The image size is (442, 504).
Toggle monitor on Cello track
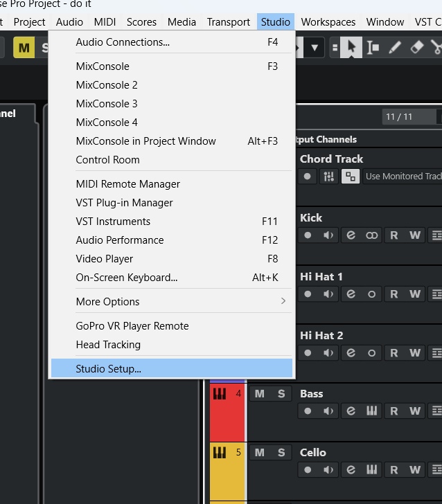tap(328, 470)
